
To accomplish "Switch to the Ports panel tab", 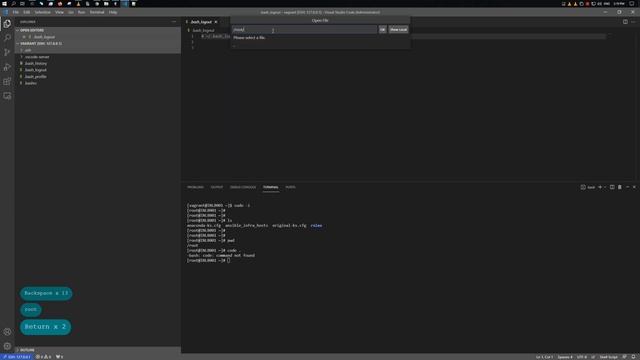I will (291, 187).
